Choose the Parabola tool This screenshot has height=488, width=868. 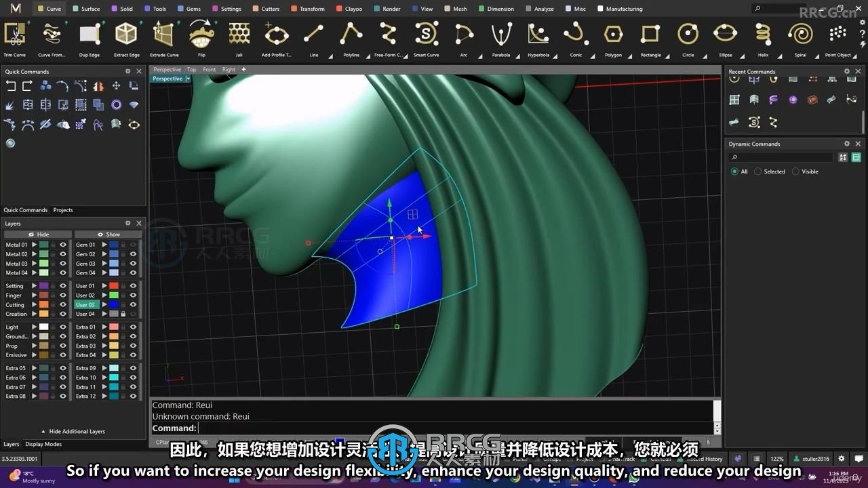(x=501, y=39)
